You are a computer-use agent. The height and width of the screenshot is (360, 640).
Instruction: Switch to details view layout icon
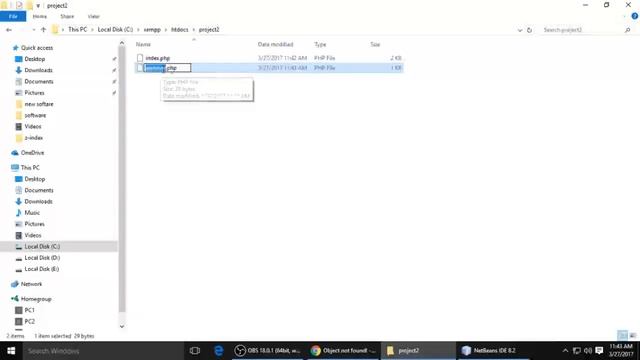(x=622, y=335)
